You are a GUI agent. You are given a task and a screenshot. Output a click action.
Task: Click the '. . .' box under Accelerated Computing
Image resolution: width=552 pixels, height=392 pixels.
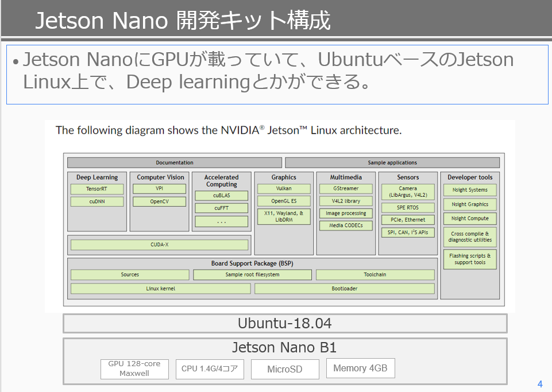[x=222, y=222]
